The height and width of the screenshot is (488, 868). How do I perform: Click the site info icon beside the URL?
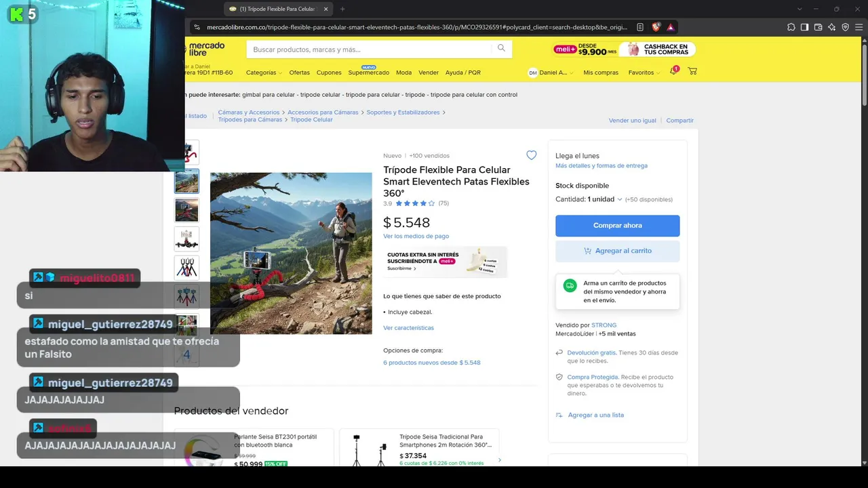click(197, 27)
